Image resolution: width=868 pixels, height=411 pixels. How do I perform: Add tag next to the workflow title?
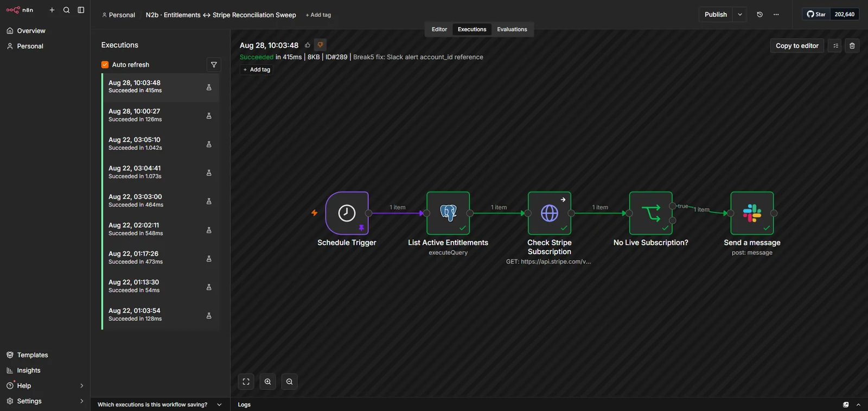pos(318,15)
